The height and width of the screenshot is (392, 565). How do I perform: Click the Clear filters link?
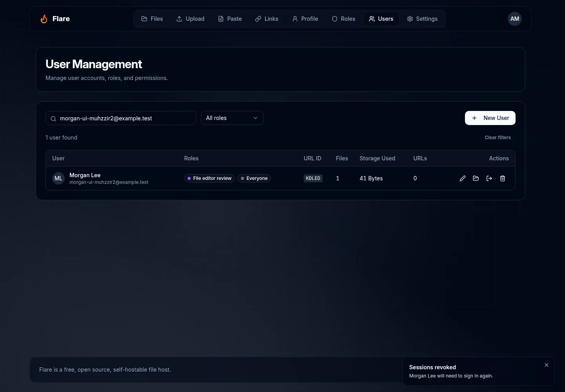[x=498, y=138]
